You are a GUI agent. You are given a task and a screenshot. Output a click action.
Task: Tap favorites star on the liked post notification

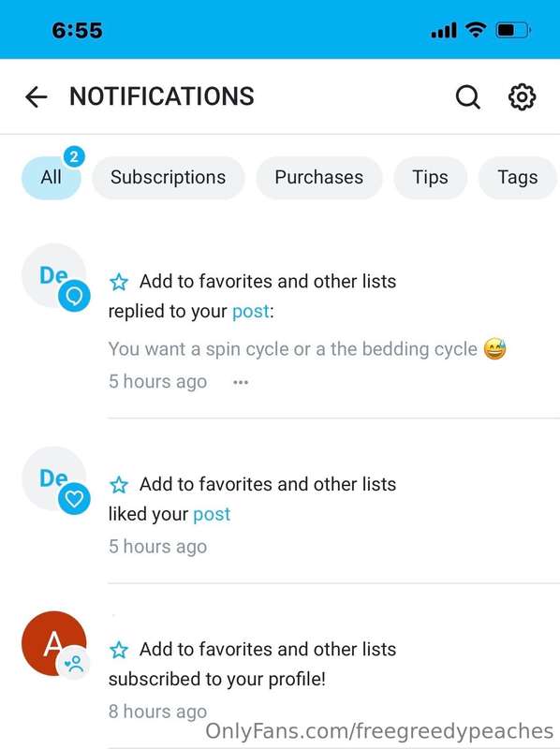pos(119,485)
